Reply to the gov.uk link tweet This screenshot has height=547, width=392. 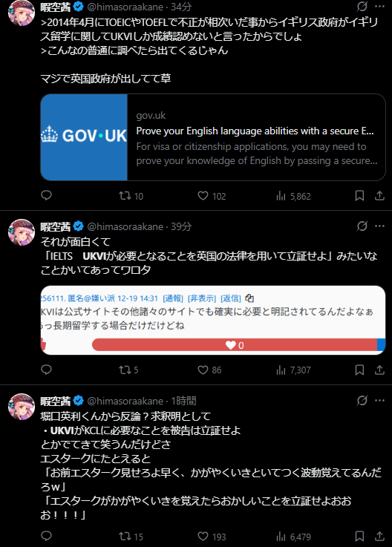47,195
